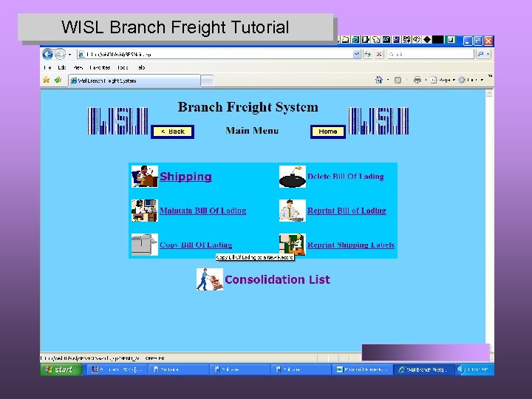This screenshot has height=399, width=532.
Task: Click the page vertical scrollbar up arrow
Action: click(x=489, y=93)
